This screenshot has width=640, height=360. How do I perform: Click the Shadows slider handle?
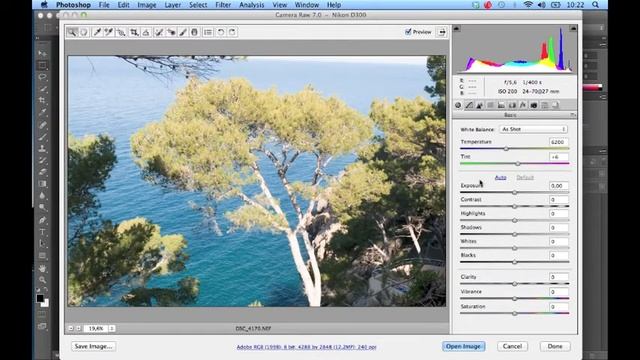(515, 234)
